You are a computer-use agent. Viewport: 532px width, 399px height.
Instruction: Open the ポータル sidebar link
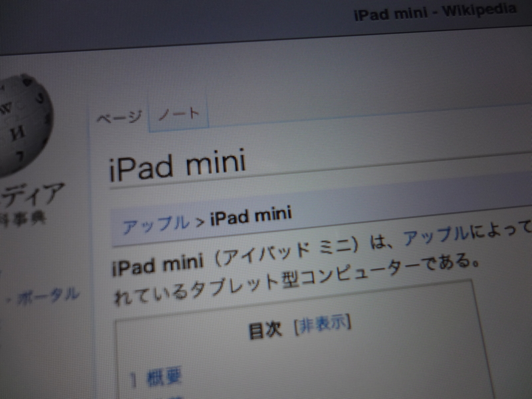tap(49, 296)
